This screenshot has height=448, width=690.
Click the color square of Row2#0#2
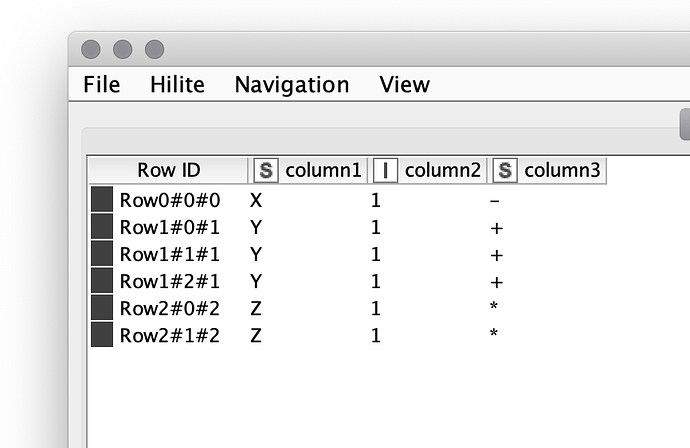[102, 308]
